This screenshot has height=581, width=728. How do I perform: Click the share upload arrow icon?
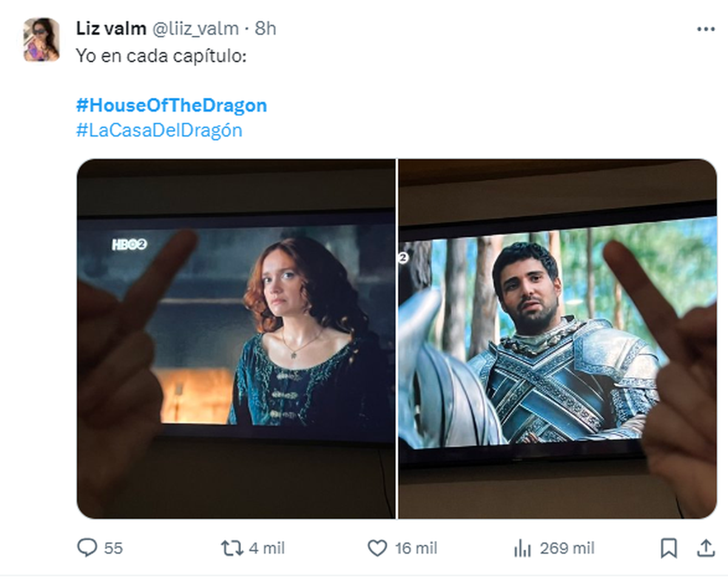(x=706, y=548)
